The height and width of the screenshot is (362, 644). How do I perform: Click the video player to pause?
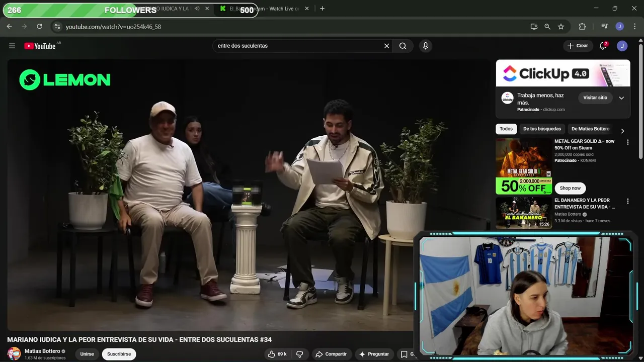coord(249,195)
